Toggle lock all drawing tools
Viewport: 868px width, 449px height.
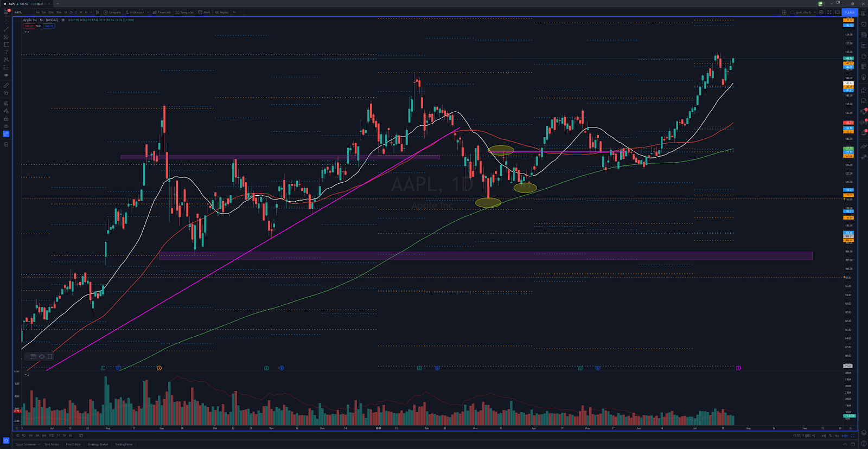6,118
